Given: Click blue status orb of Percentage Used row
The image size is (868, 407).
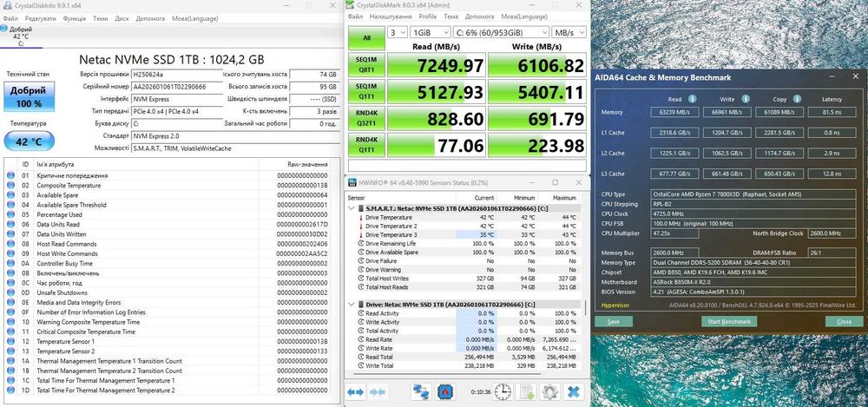Looking at the screenshot, I should [x=10, y=214].
